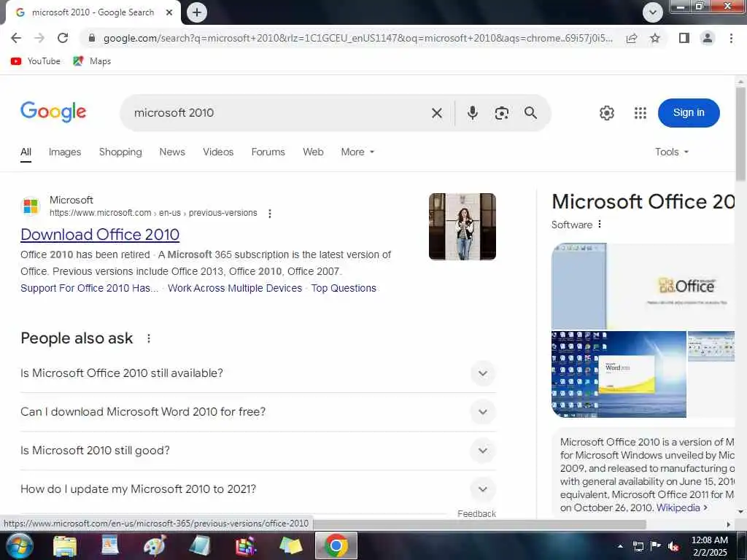Open options dots beside Software label
Image resolution: width=747 pixels, height=560 pixels.
tap(600, 224)
